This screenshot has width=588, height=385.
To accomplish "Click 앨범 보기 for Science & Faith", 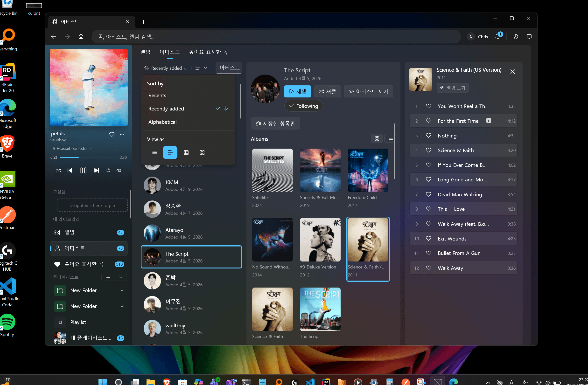I will tap(453, 88).
